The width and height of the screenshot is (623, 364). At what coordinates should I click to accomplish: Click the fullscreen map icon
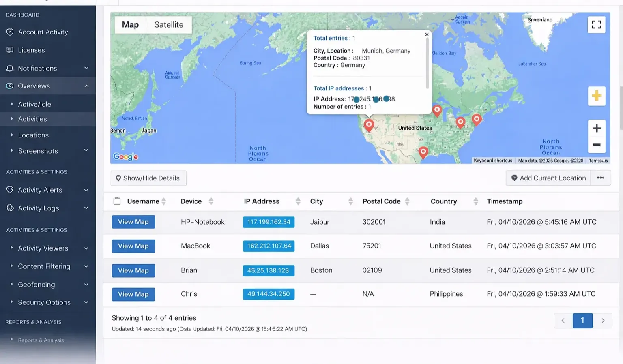(x=596, y=25)
